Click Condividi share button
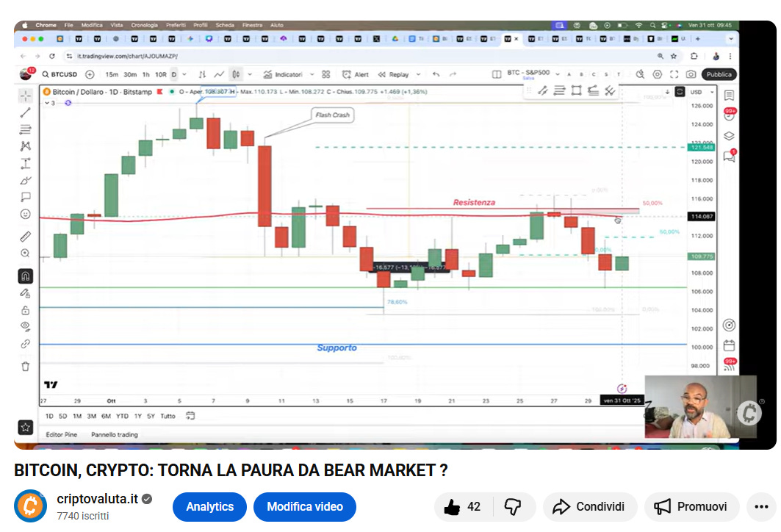Screen dimensions: 781x532 pyautogui.click(x=589, y=506)
